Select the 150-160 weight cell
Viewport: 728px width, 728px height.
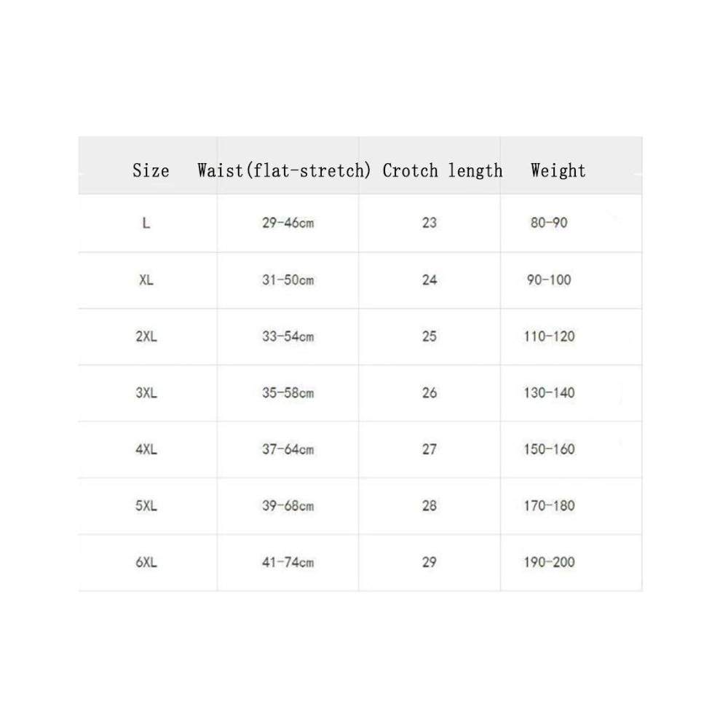pyautogui.click(x=549, y=449)
